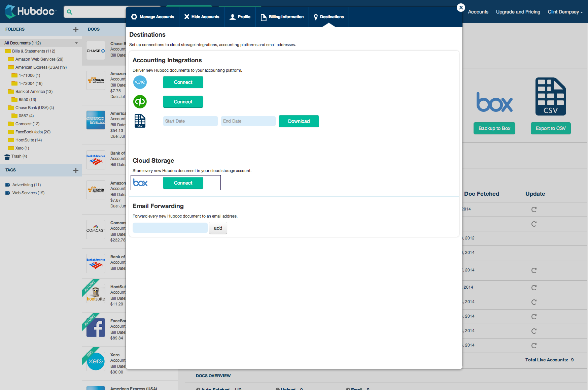This screenshot has height=390, width=588.
Task: Click the Doc Fetched column header
Action: pyautogui.click(x=482, y=194)
